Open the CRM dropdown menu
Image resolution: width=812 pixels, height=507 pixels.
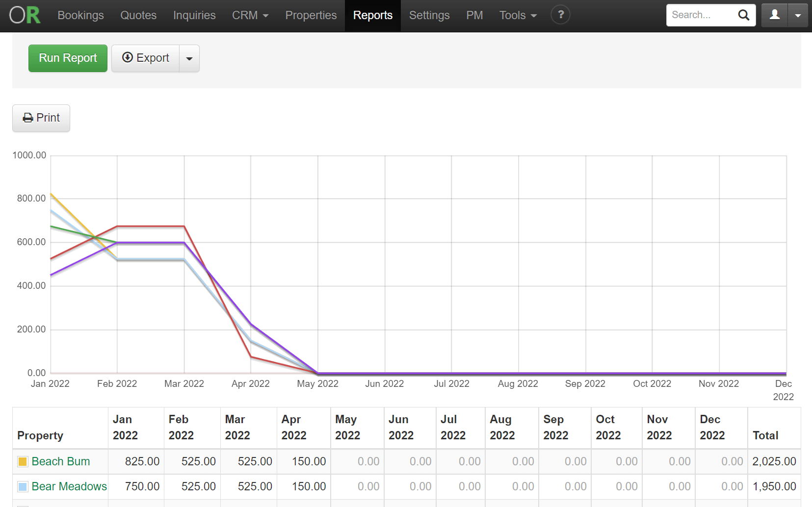pyautogui.click(x=250, y=15)
